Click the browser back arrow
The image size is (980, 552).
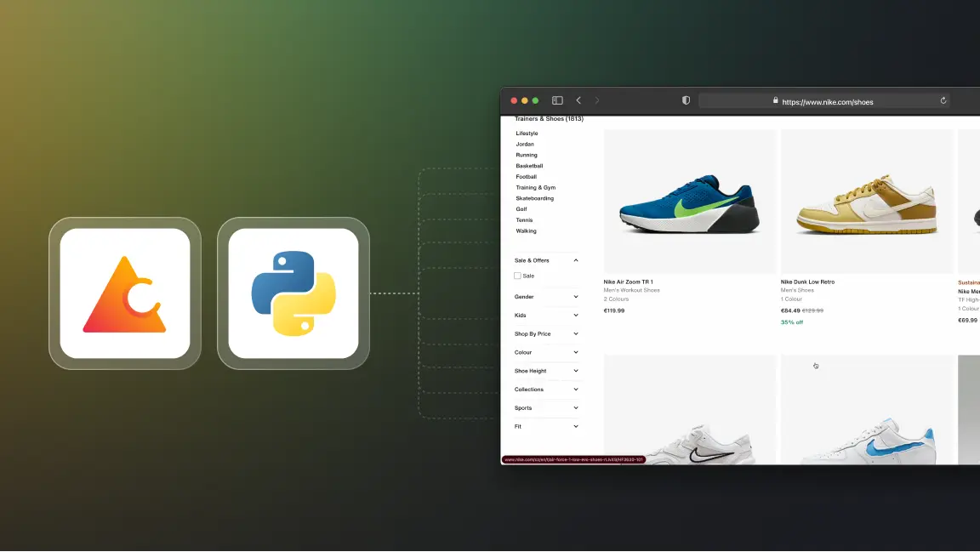click(578, 100)
